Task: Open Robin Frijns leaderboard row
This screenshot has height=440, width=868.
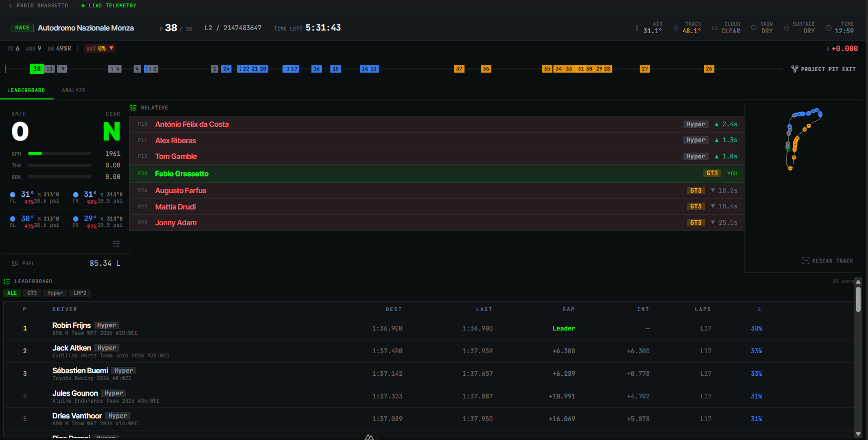Action: 429,328
